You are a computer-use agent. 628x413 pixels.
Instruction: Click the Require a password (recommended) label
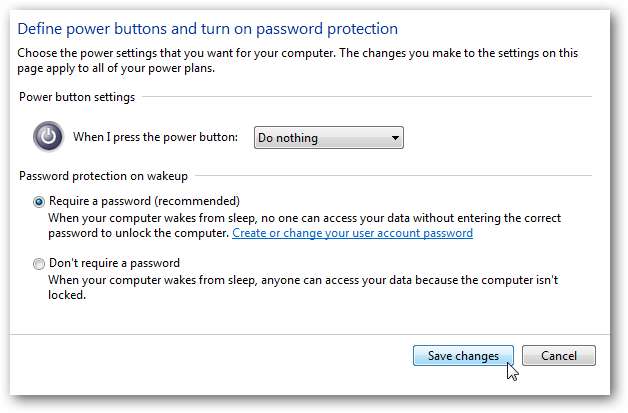[144, 201]
